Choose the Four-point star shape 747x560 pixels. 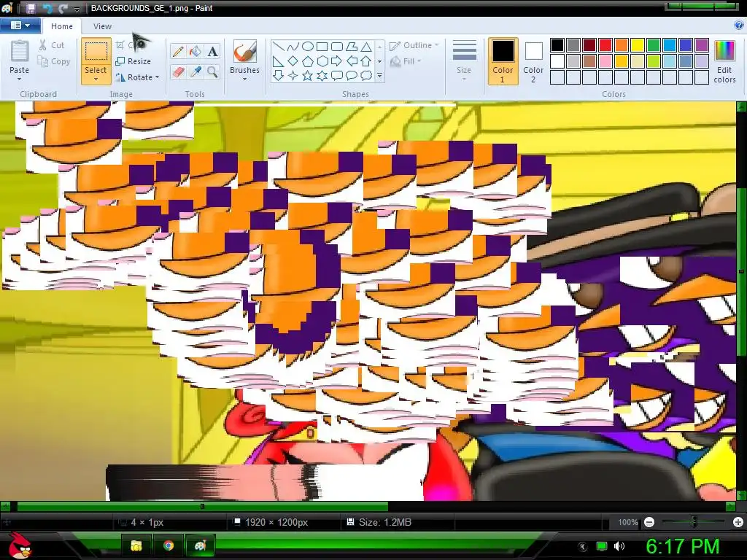[293, 75]
